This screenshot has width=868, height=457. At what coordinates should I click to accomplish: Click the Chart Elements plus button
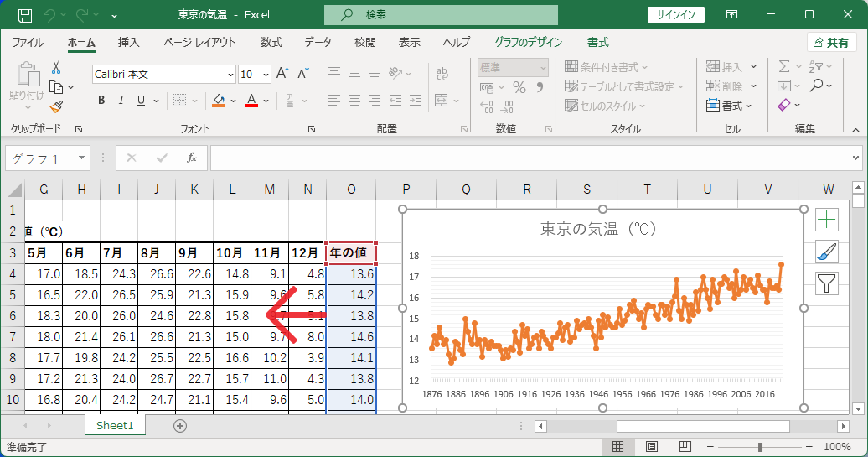pos(826,220)
